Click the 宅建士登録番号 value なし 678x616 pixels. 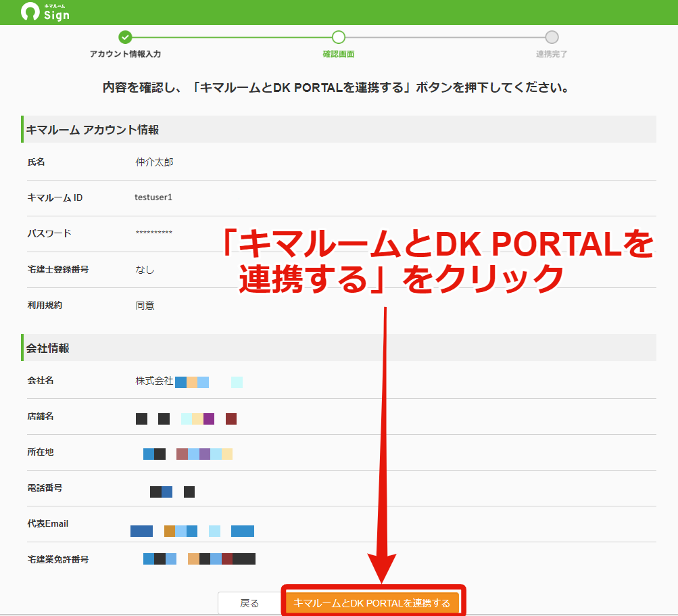tap(145, 270)
